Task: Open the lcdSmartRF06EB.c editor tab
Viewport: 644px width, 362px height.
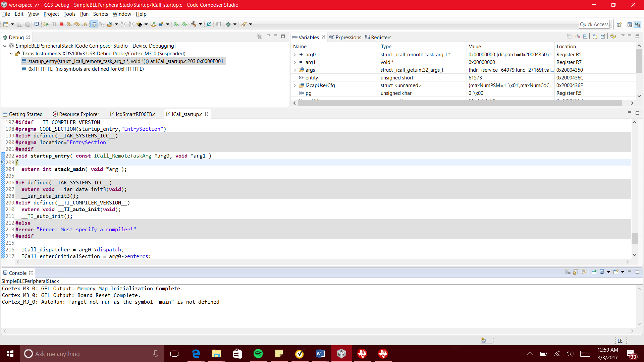Action: pyautogui.click(x=135, y=114)
